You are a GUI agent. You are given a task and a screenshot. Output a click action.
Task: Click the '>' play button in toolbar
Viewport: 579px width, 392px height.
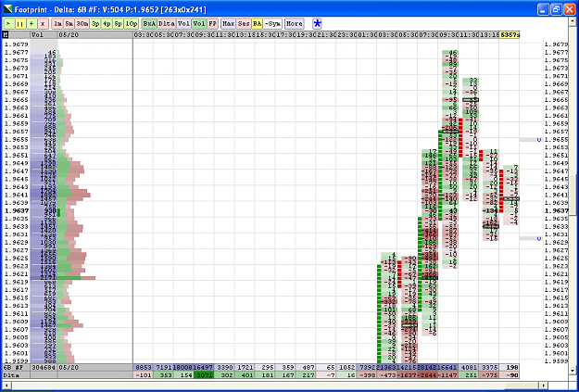[x=8, y=24]
